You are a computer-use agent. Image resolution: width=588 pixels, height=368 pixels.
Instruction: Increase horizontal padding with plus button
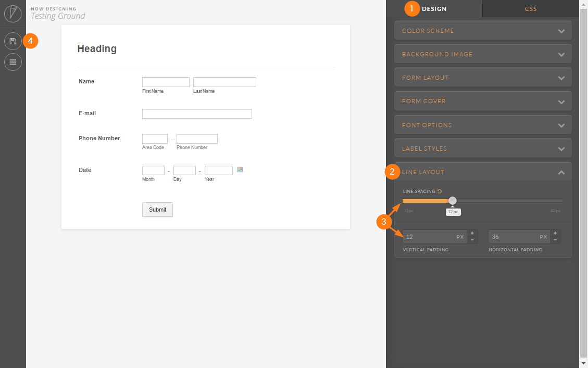click(x=555, y=234)
